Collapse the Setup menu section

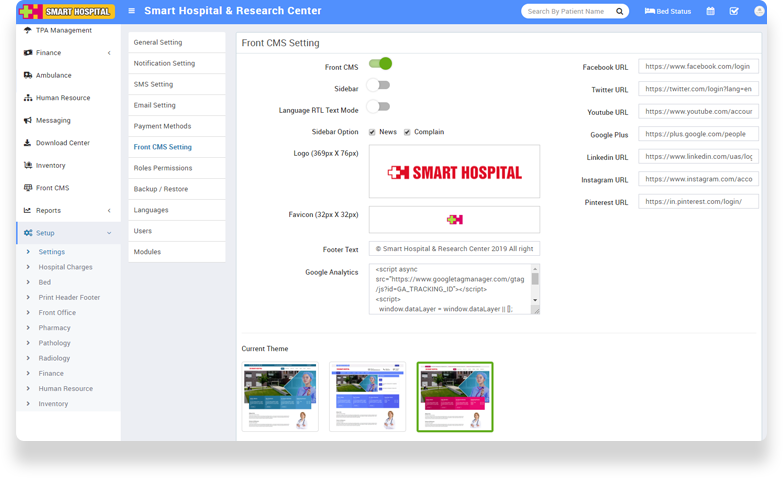(x=109, y=233)
